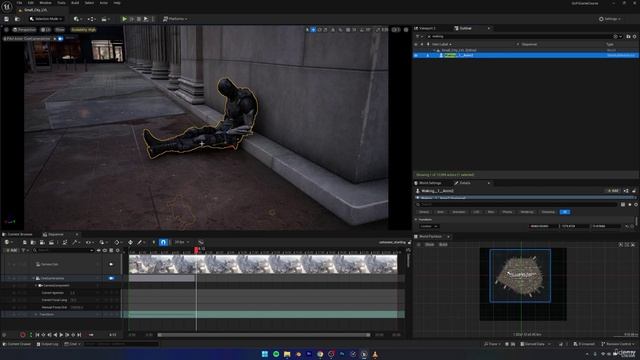Open Sequencer actions wrench menu
Image resolution: width=640 pixels, height=360 pixels.
tap(76, 242)
